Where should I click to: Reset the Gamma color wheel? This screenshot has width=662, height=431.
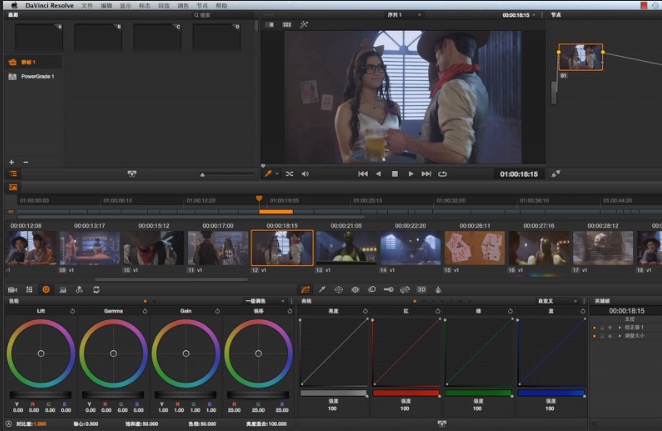pos(145,311)
